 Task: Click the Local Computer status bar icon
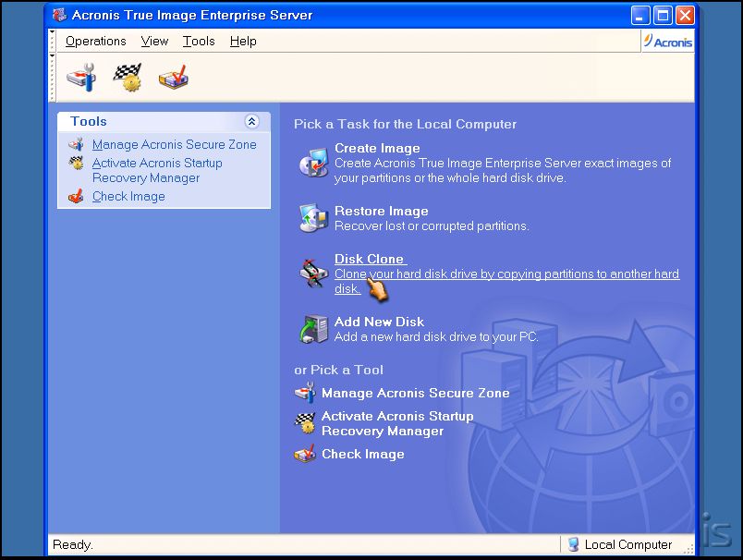pos(573,544)
